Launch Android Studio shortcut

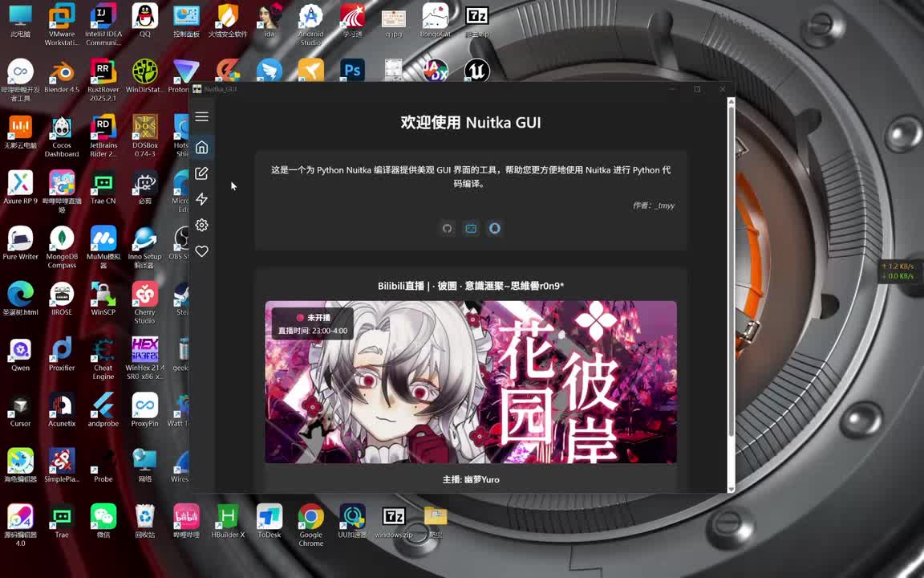[310, 24]
